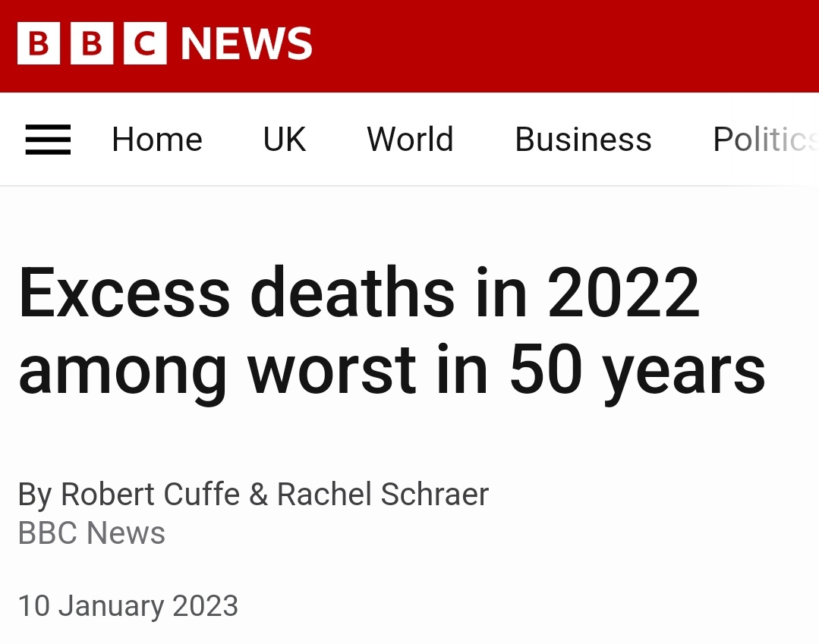Click the white NEWS wordmark in the header
Image resolution: width=819 pixels, height=644 pixels.
(247, 44)
